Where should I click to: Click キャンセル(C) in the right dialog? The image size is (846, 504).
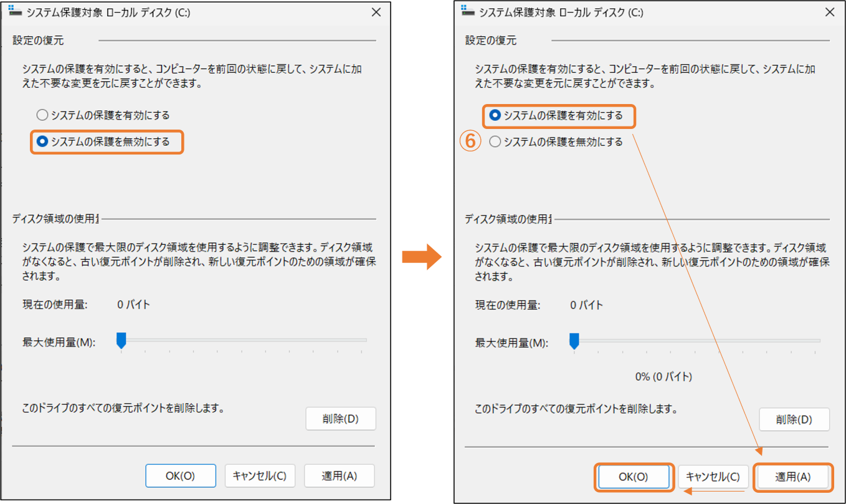(713, 477)
